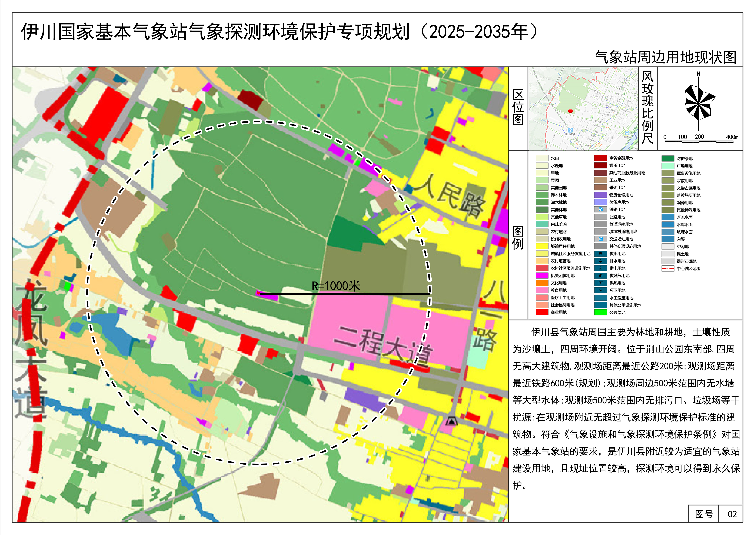The image size is (756, 535).
Task: Click the 供热用地 legend icon
Action: click(x=601, y=283)
